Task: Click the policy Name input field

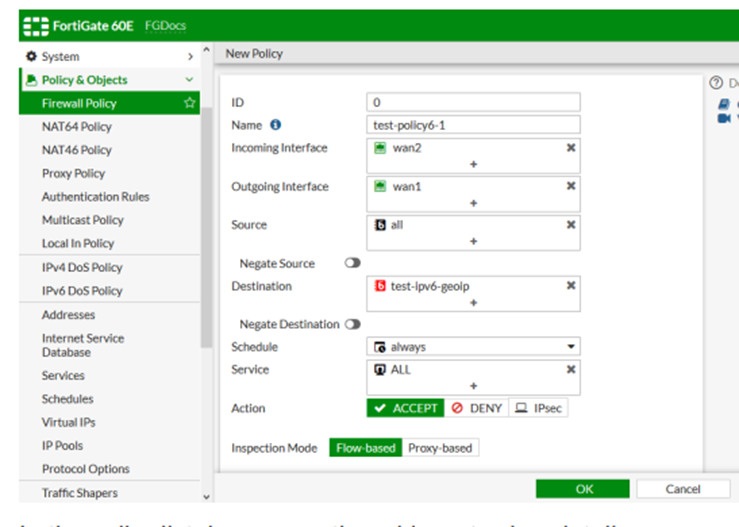Action: pos(473,125)
